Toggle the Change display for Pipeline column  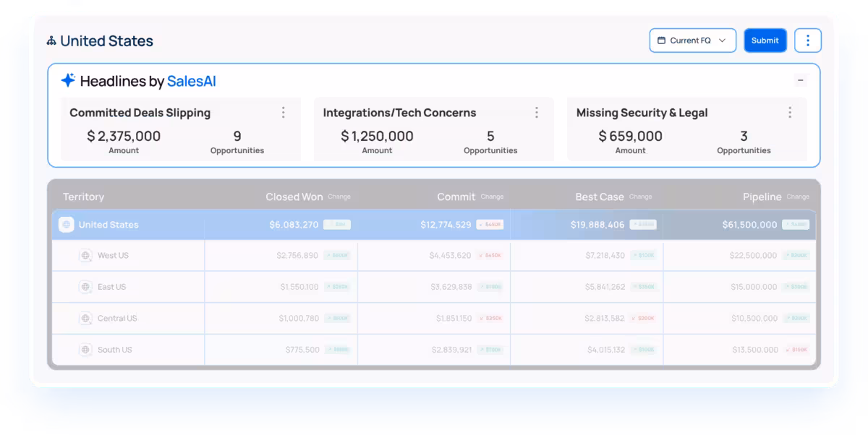pyautogui.click(x=798, y=196)
